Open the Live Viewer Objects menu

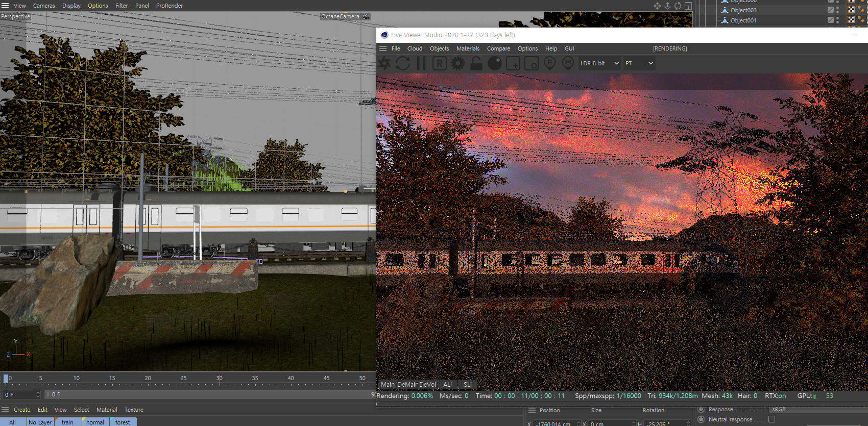tap(439, 48)
